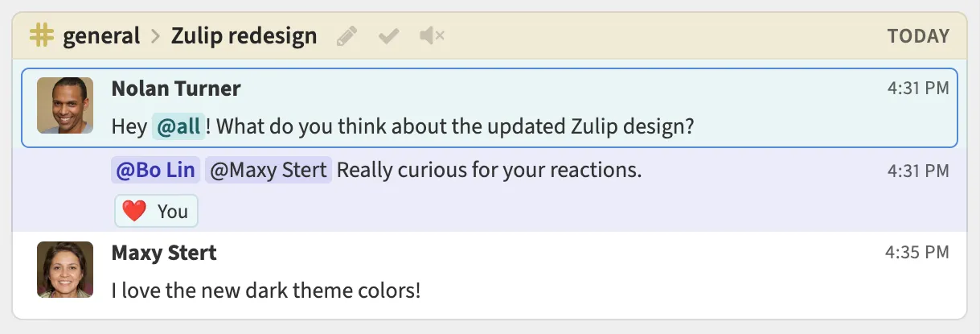Toggle the heart reaction

tap(156, 212)
